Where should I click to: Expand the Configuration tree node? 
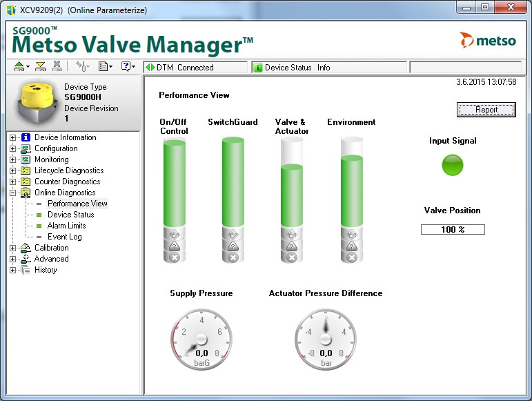pos(12,148)
